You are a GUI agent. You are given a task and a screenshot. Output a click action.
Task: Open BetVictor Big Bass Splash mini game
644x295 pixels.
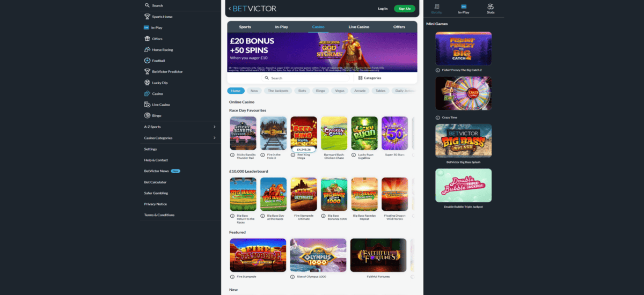(x=463, y=141)
